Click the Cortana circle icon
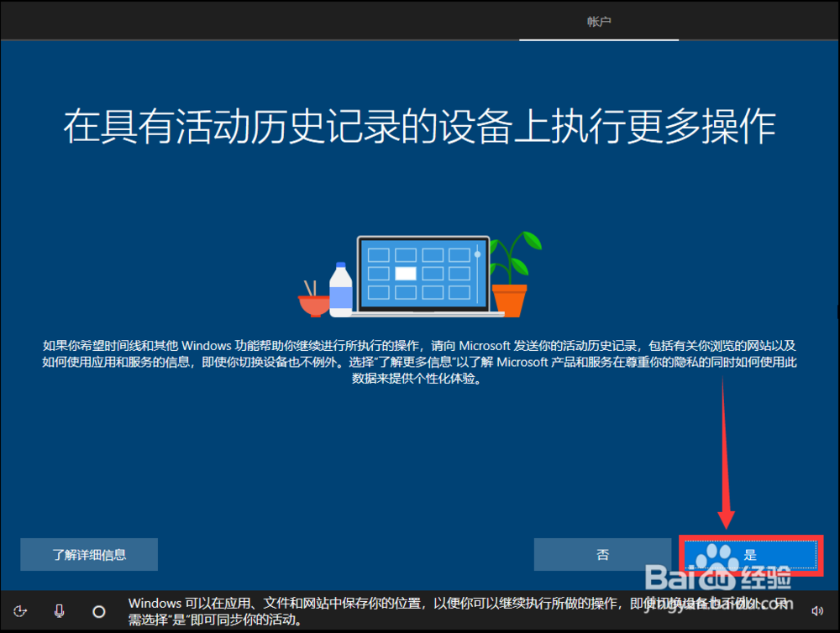Viewport: 840px width, 633px height. click(99, 611)
